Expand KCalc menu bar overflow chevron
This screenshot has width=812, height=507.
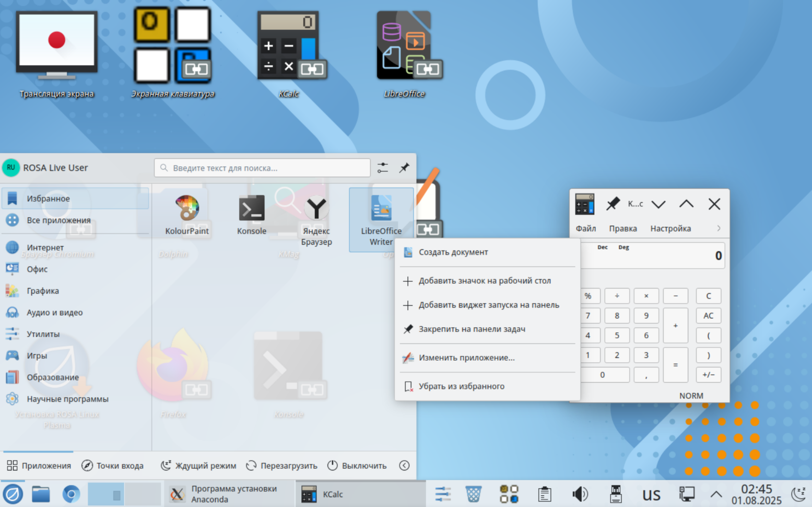click(x=719, y=228)
